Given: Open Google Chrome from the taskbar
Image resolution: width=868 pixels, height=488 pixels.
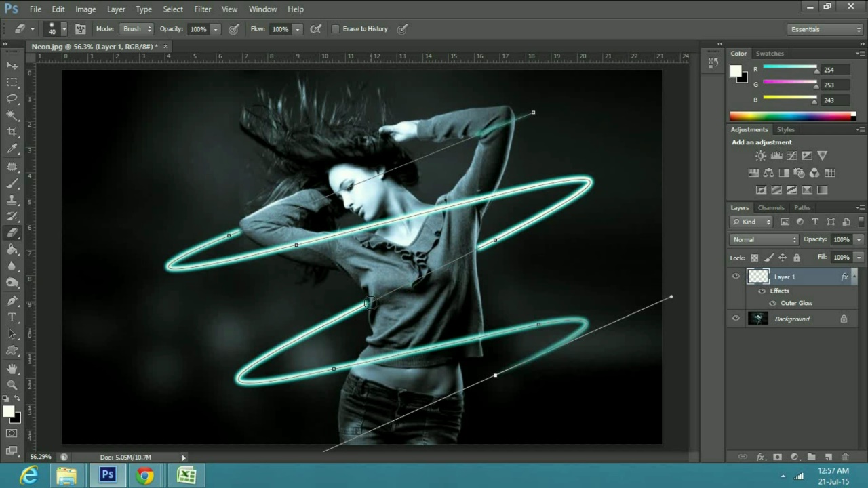Looking at the screenshot, I should 144,475.
